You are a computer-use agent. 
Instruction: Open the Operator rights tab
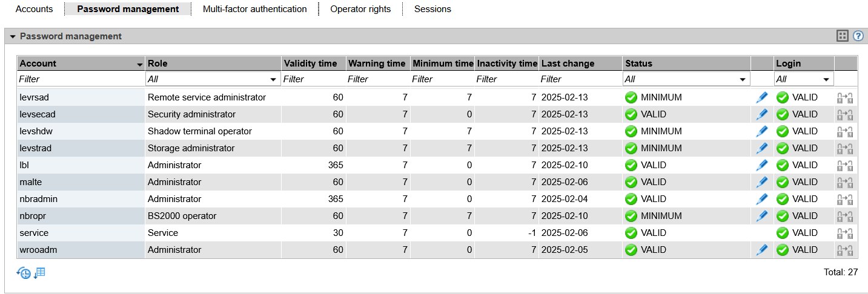(360, 9)
